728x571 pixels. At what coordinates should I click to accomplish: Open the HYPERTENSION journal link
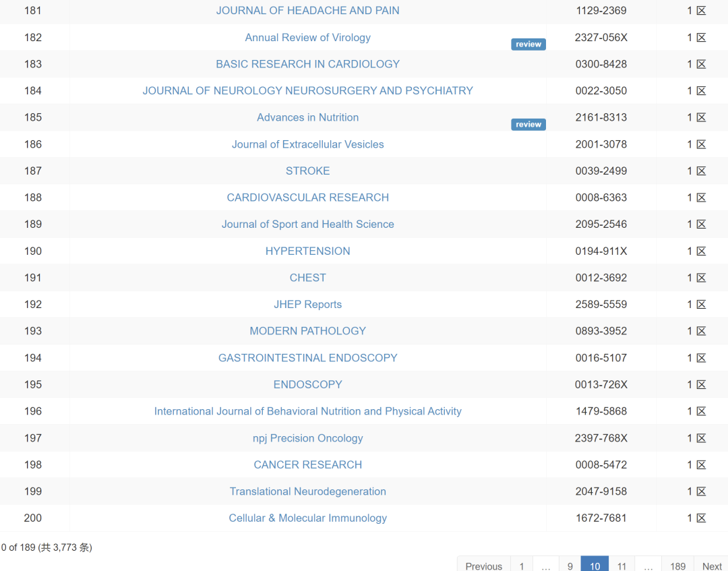307,251
